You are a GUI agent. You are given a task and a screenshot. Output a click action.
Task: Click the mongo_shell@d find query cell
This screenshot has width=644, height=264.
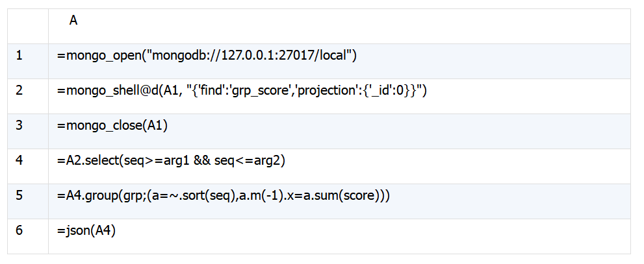pyautogui.click(x=339, y=97)
